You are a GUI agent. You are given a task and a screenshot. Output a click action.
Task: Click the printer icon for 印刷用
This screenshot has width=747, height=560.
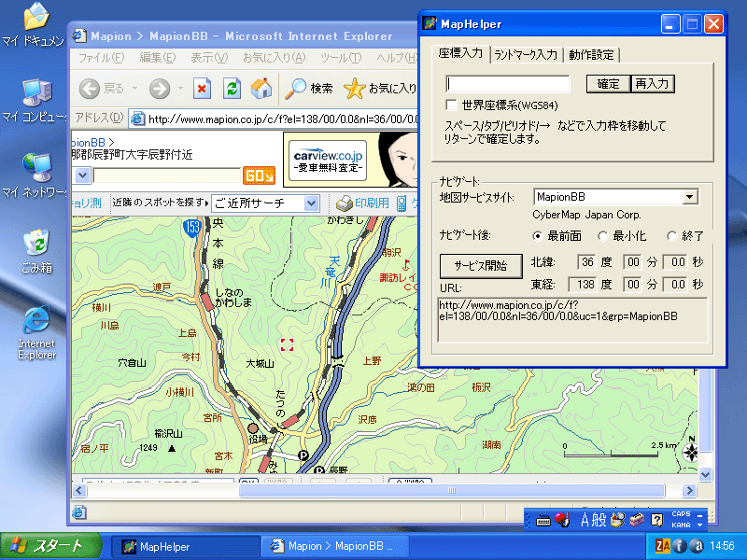point(344,203)
